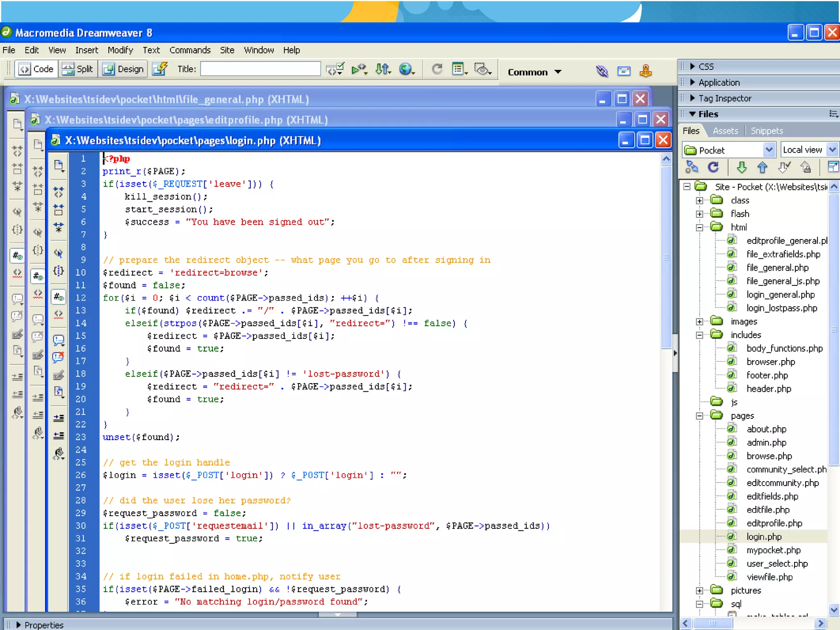Switch to Design view

tap(123, 69)
